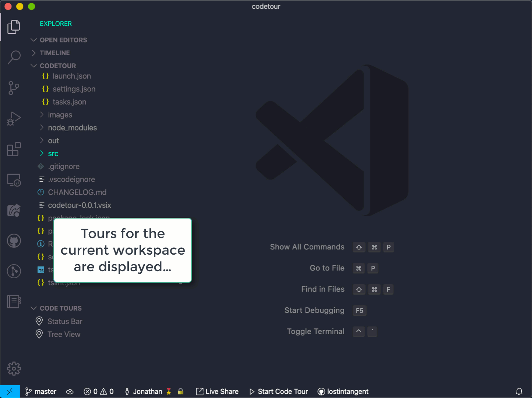Screen dimensions: 532x398
Task: Click the remote window indicator in status bar
Action: point(10,391)
